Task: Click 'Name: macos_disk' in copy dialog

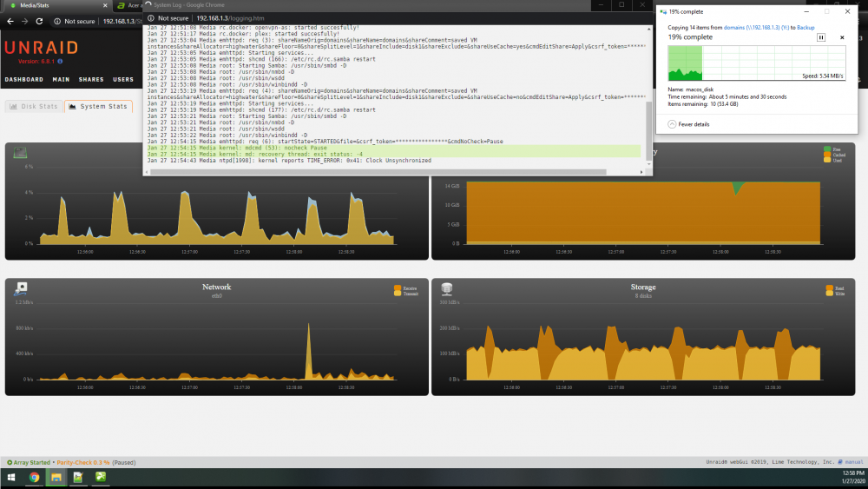Action: tap(690, 89)
